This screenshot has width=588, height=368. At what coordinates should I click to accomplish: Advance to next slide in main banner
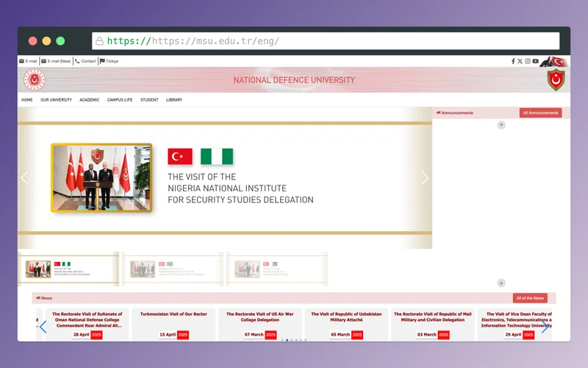[x=425, y=177]
